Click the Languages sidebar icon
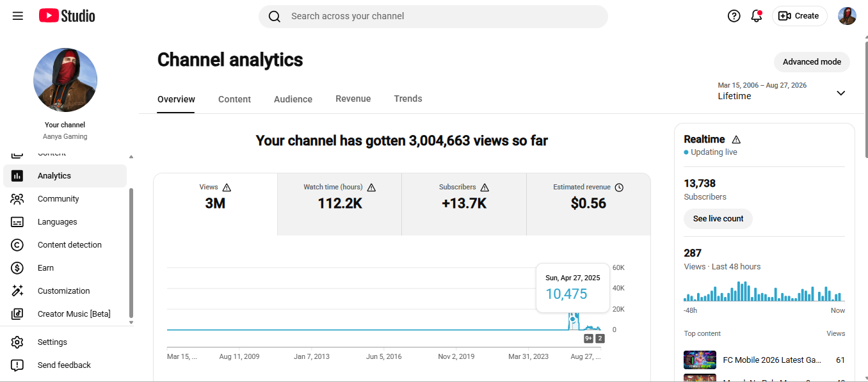This screenshot has height=382, width=868. tap(17, 222)
